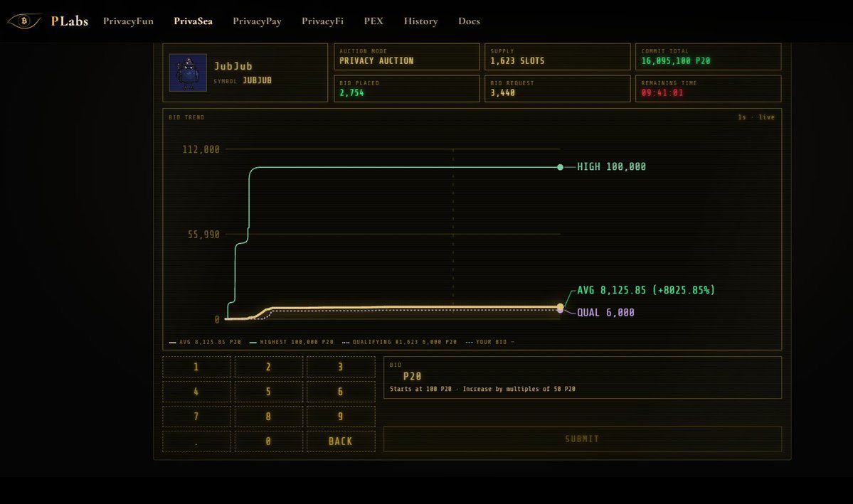Tap keypad digit 5

(x=269, y=392)
